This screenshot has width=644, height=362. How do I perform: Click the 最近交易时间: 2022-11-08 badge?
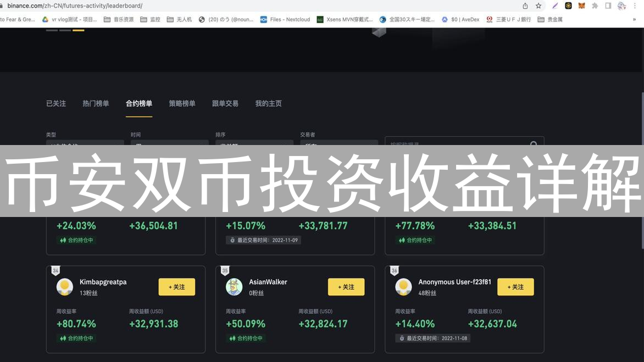[x=433, y=338]
